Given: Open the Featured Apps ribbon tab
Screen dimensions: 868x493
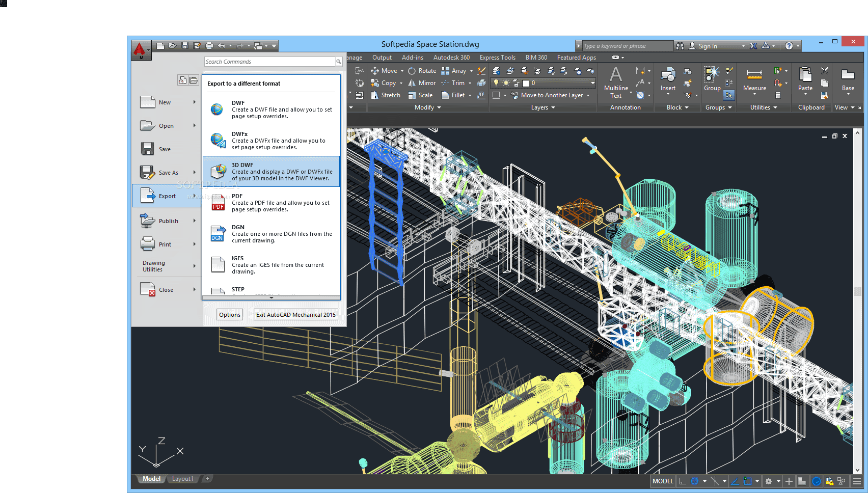Looking at the screenshot, I should pos(576,58).
